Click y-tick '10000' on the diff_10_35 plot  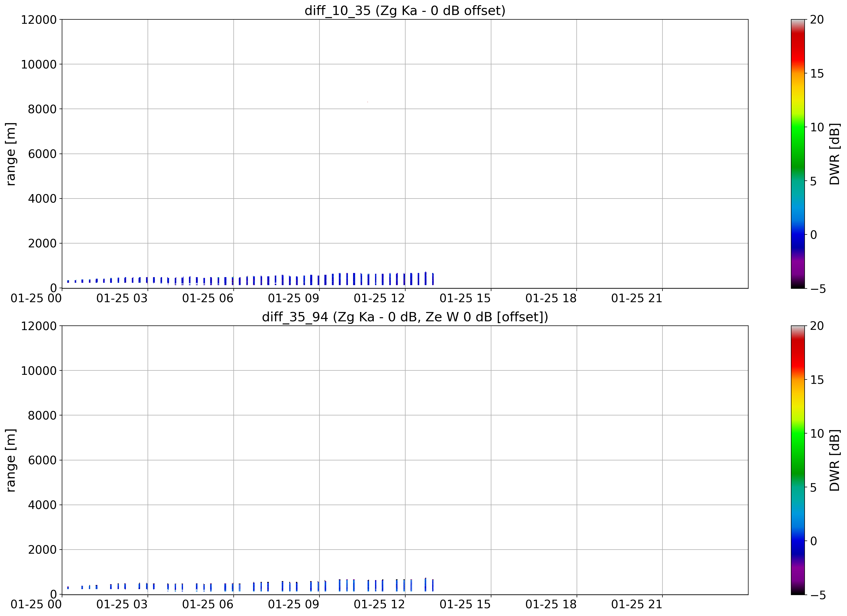(x=39, y=64)
